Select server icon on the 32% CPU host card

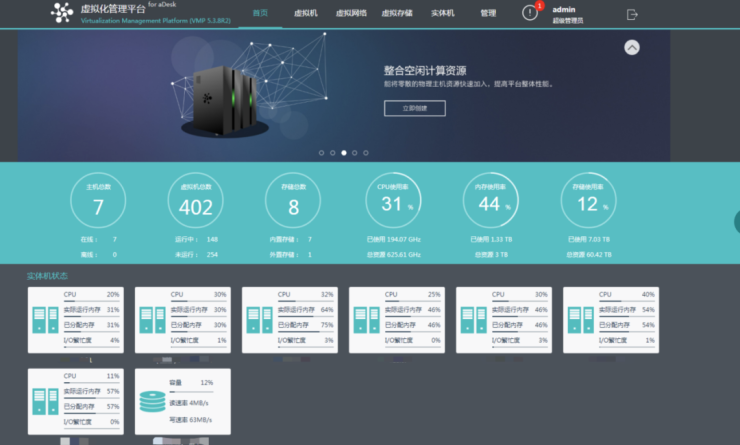tap(259, 319)
